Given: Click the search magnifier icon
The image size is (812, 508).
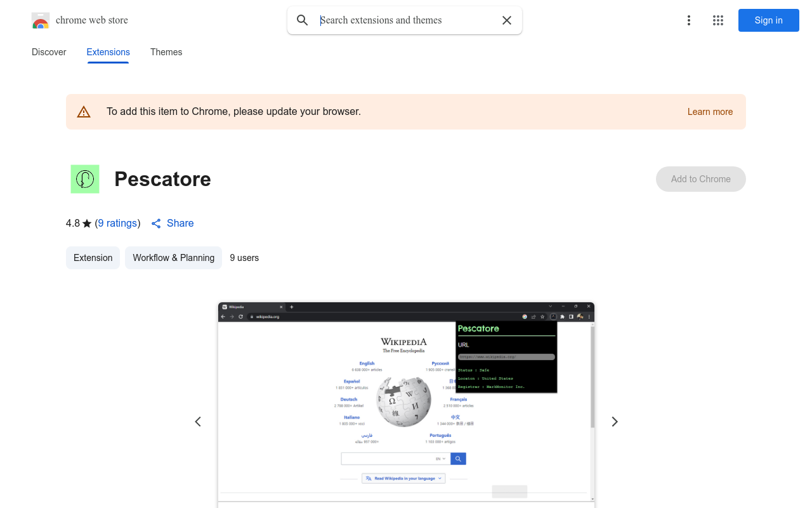Looking at the screenshot, I should pos(303,20).
